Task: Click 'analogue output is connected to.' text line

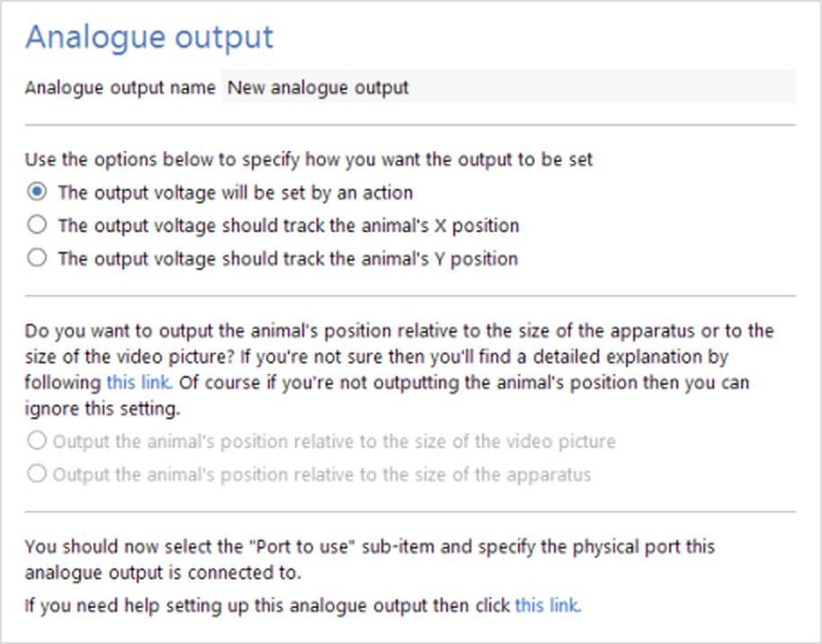Action: pyautogui.click(x=164, y=572)
